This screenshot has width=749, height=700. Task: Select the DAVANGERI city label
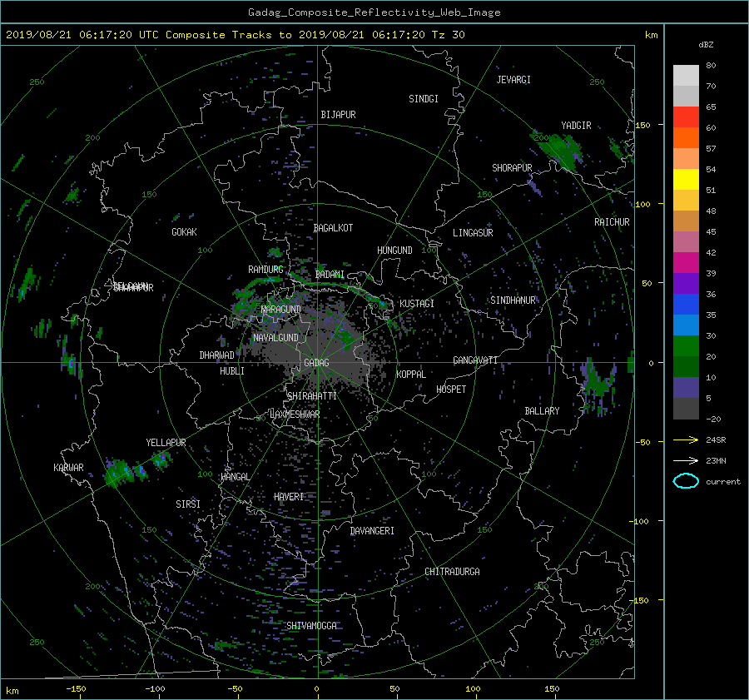[x=372, y=531]
